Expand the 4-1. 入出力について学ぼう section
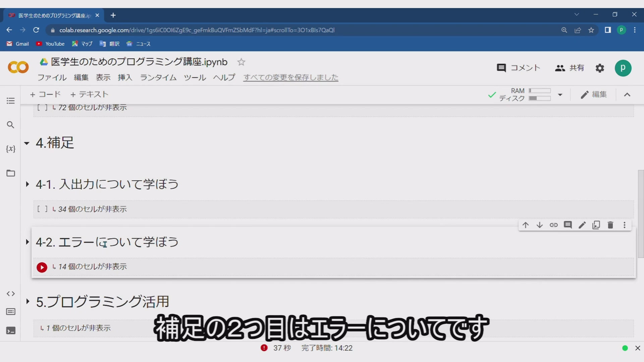The width and height of the screenshot is (644, 362). 28,184
